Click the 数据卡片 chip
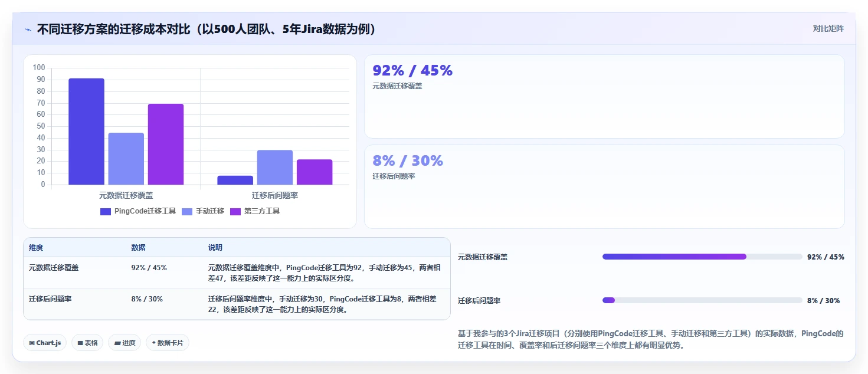Screen dimensions: 868x374 coord(168,343)
